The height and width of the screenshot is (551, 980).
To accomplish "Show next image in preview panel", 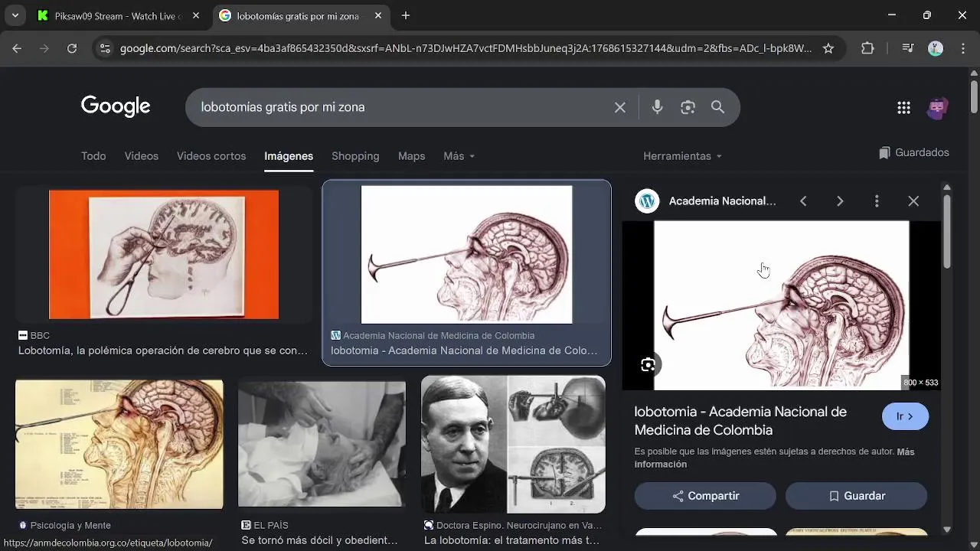I will 840,201.
